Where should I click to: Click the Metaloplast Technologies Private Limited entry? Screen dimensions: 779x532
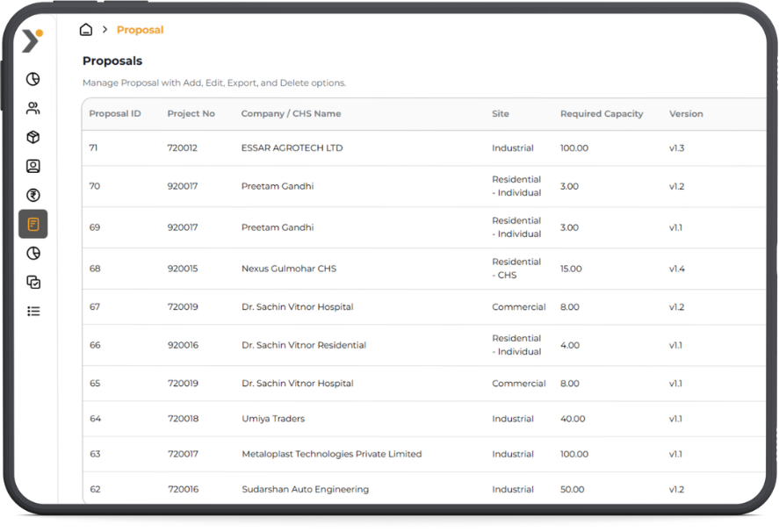pyautogui.click(x=331, y=454)
